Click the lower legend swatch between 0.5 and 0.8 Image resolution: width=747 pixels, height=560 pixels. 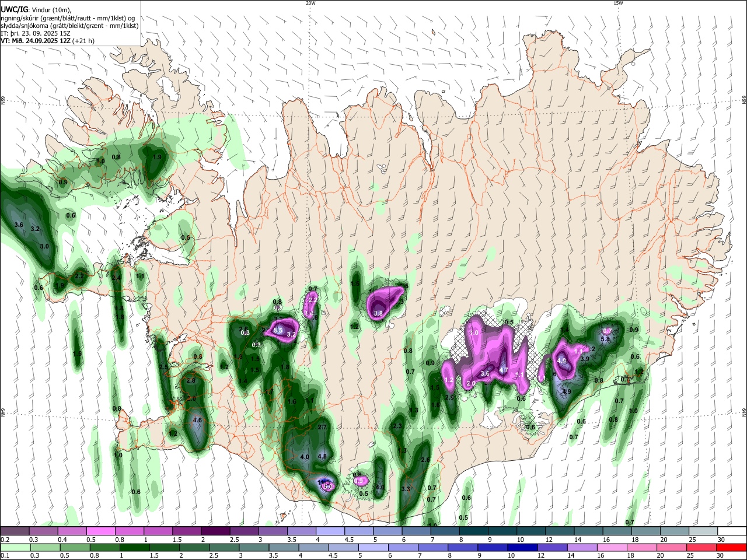(x=76, y=547)
